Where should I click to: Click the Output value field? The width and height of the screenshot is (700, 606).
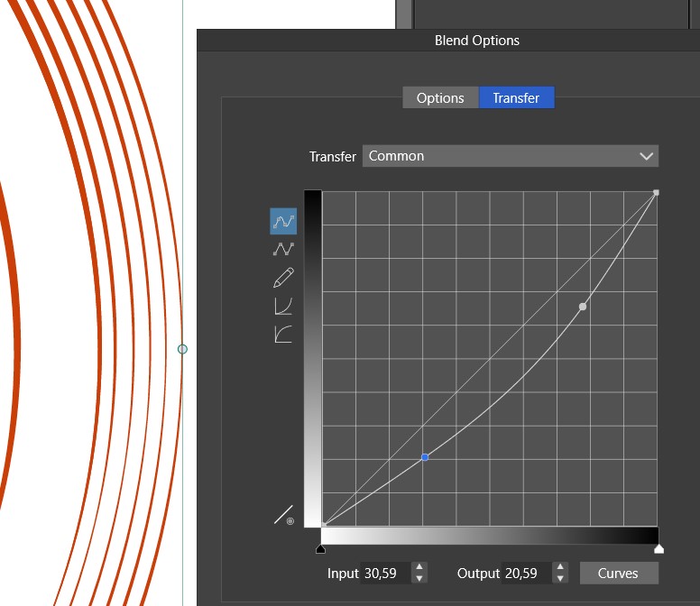(526, 574)
